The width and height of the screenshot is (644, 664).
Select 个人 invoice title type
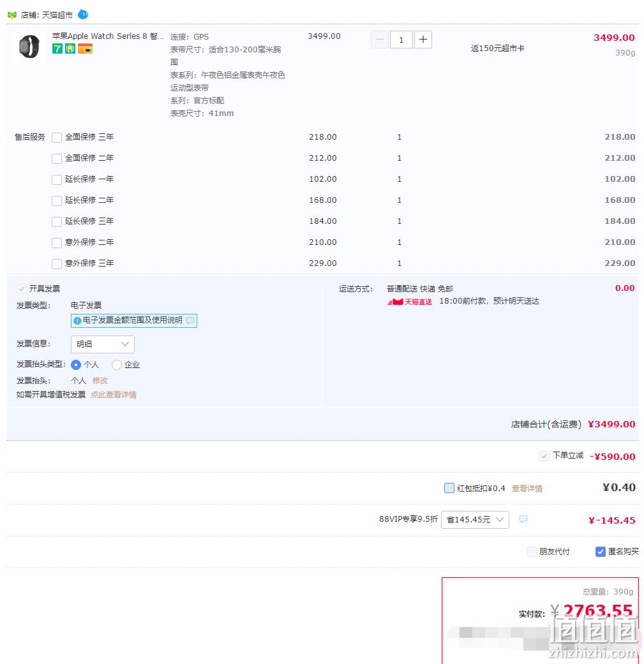tap(76, 365)
